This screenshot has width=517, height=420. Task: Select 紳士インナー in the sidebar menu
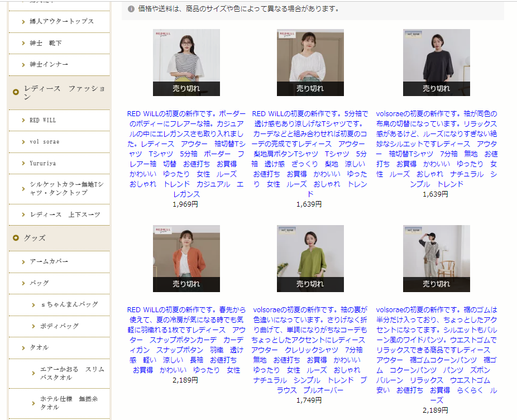click(x=49, y=65)
